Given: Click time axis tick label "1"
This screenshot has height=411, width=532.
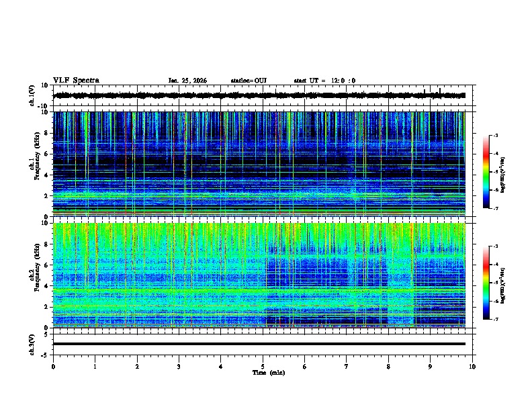Looking at the screenshot, I should coord(95,367).
